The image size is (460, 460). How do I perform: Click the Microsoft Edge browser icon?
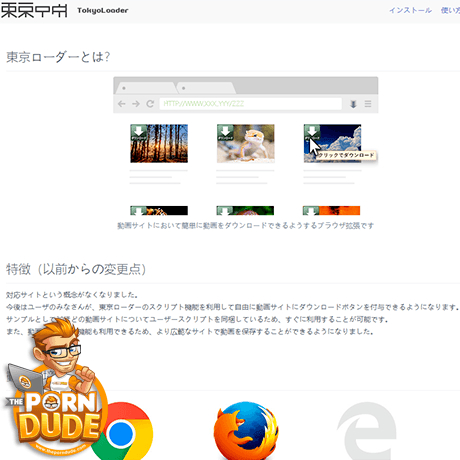coord(367,431)
